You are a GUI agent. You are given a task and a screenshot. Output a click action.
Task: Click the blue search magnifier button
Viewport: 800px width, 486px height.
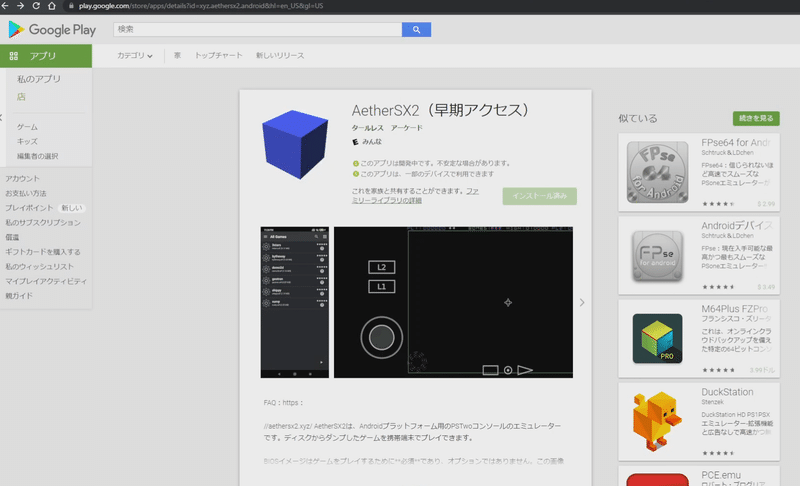(416, 30)
